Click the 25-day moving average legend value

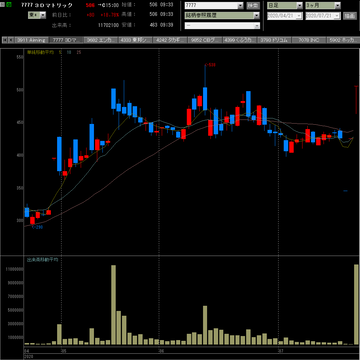pyautogui.click(x=78, y=52)
